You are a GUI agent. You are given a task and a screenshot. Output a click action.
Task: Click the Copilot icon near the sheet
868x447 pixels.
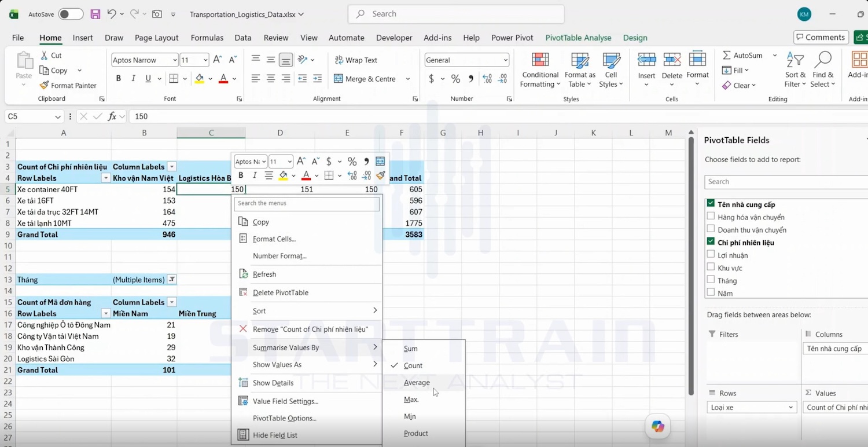(x=658, y=426)
